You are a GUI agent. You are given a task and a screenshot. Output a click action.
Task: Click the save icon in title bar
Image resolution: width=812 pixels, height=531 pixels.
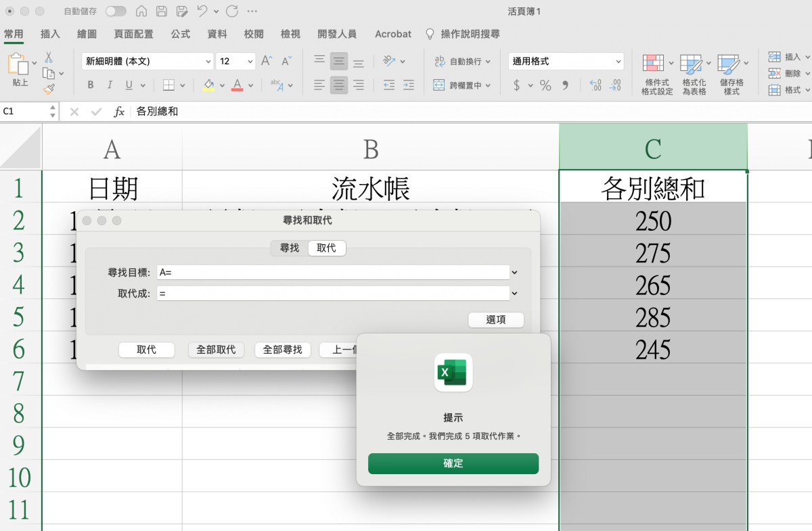tap(161, 11)
